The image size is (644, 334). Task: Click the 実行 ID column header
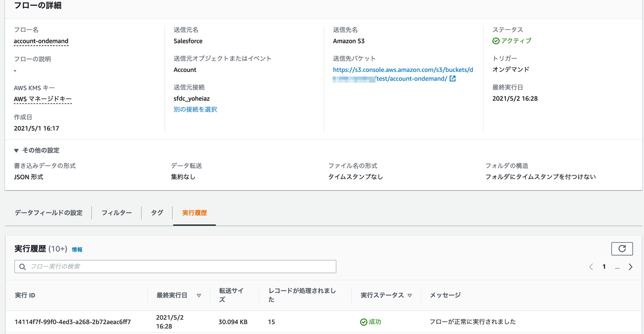[25, 295]
